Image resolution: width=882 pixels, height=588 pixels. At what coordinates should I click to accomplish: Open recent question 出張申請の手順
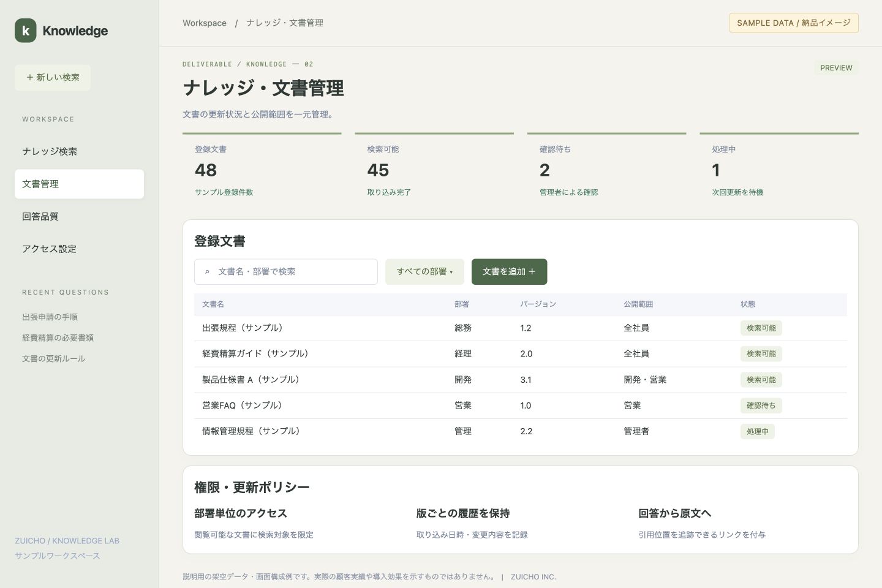click(x=50, y=317)
